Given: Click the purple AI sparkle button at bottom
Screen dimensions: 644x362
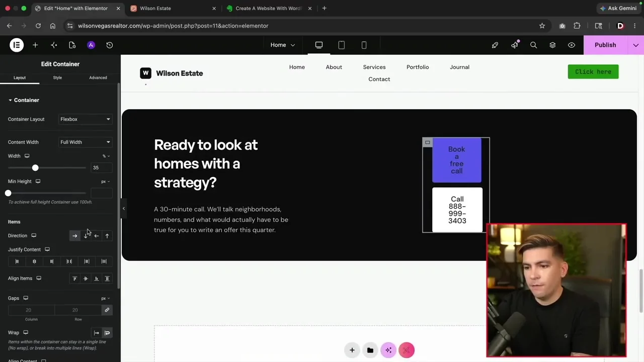Looking at the screenshot, I should coord(388,350).
